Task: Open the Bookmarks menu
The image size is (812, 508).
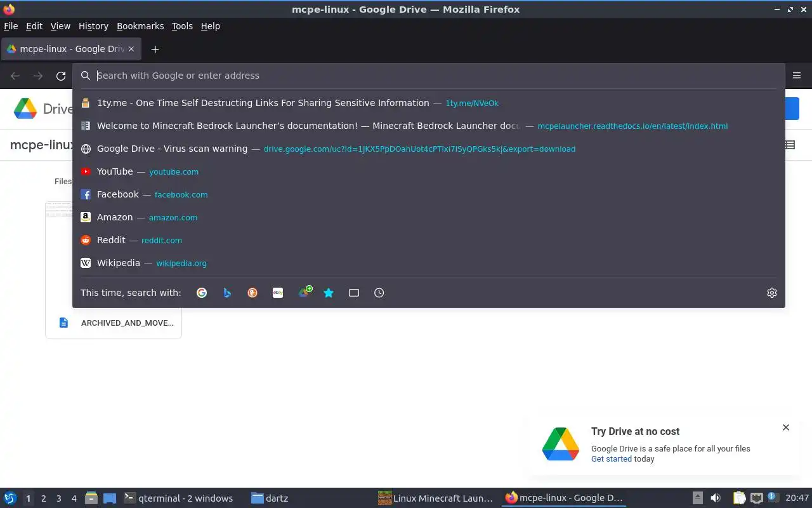Action: point(140,26)
